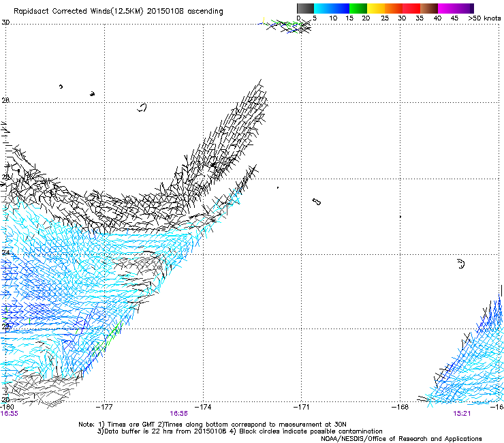Click the legend tick label '40'
The width and height of the screenshot is (504, 443).
[437, 18]
